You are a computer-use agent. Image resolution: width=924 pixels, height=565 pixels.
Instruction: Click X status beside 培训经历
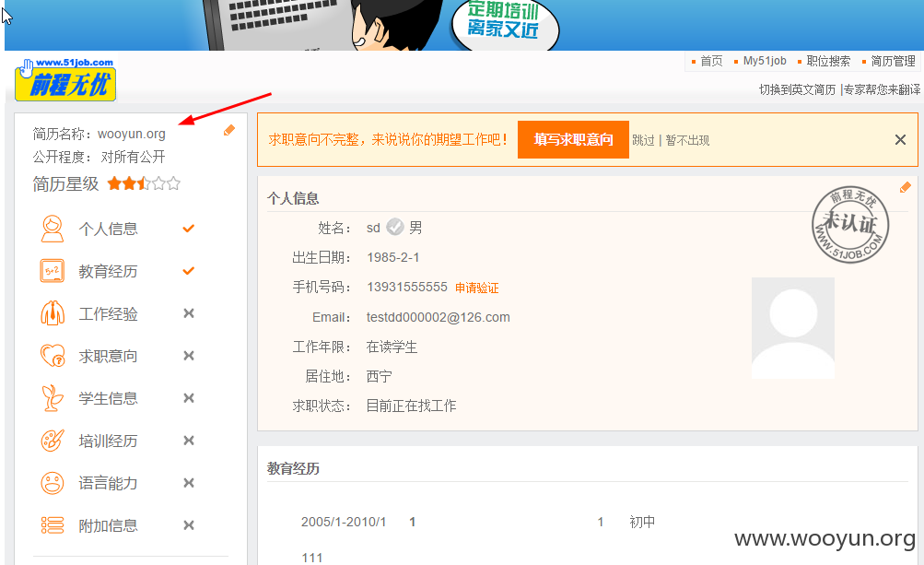(x=189, y=441)
